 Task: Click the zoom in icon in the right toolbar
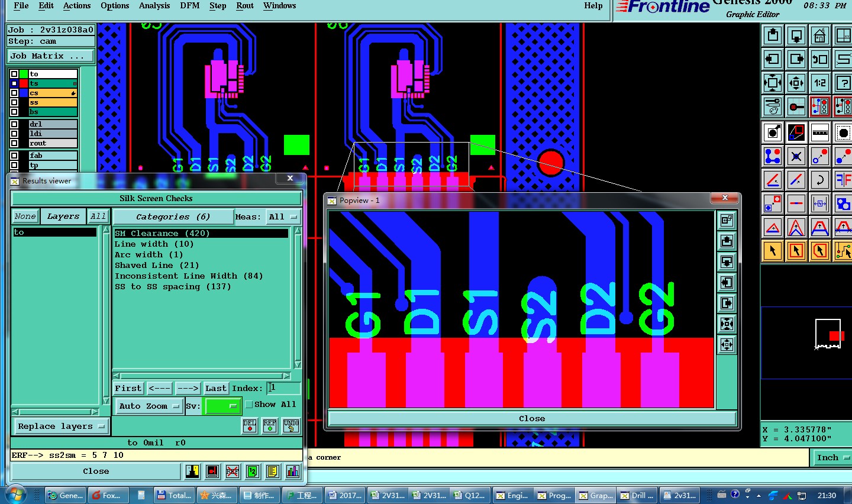[773, 83]
